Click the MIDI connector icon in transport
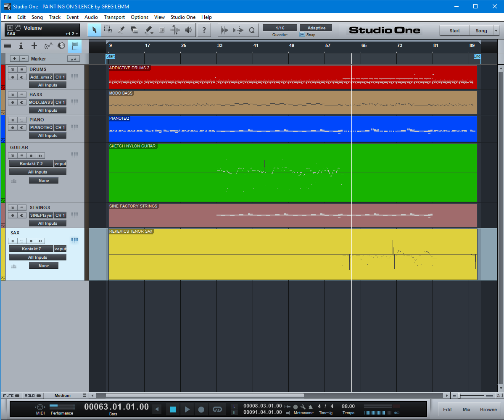The image size is (504, 420). pyautogui.click(x=40, y=407)
